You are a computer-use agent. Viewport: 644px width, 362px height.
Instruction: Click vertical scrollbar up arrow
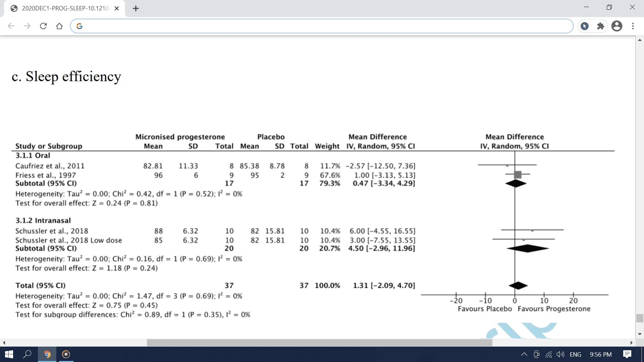[640, 40]
